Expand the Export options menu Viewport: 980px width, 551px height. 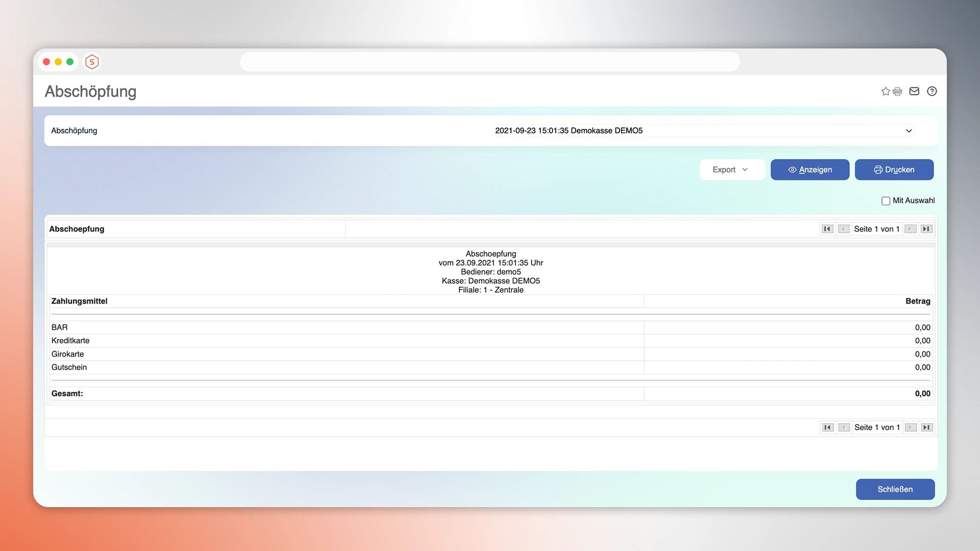click(732, 169)
